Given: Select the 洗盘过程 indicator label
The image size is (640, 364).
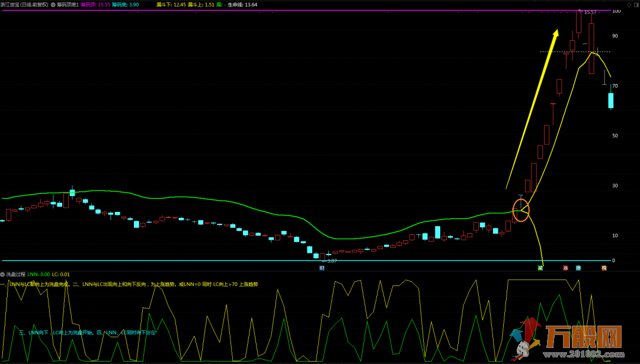Looking at the screenshot, I should [x=16, y=275].
